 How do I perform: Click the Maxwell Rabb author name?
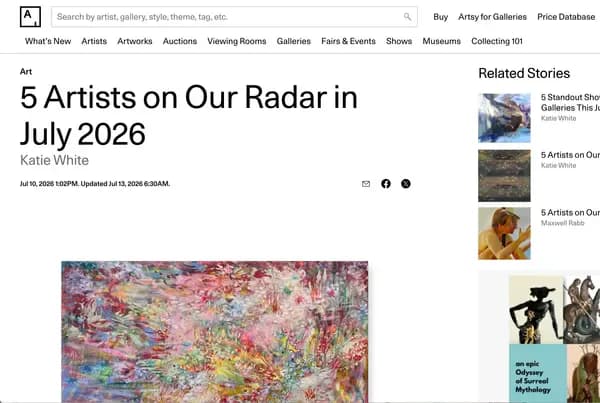562,223
